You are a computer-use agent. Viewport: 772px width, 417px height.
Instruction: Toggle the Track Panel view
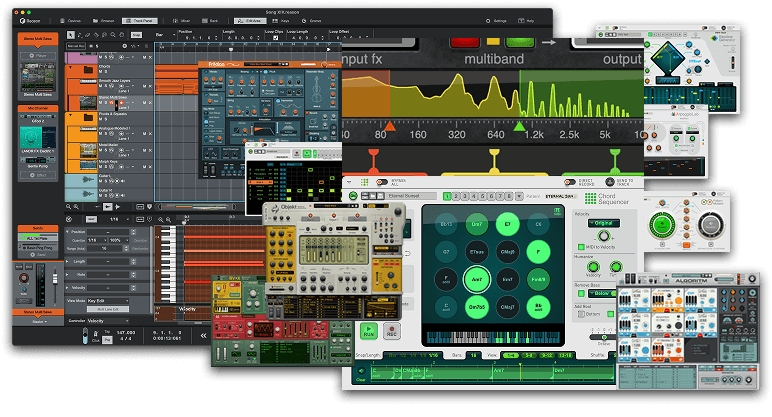click(x=140, y=21)
